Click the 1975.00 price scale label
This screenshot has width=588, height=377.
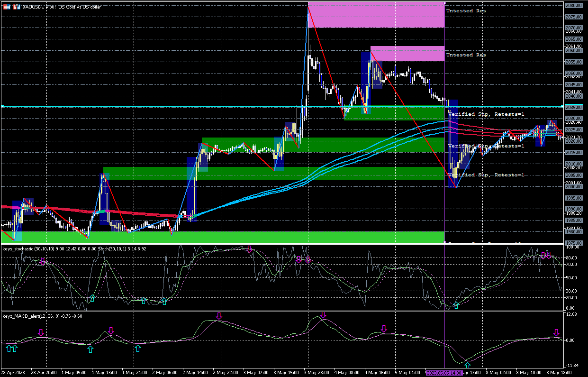(573, 243)
